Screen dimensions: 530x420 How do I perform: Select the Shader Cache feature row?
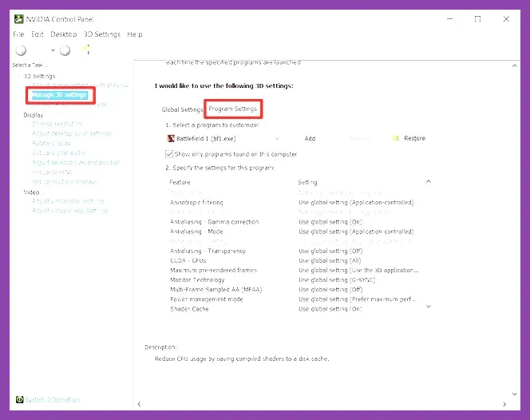point(189,309)
